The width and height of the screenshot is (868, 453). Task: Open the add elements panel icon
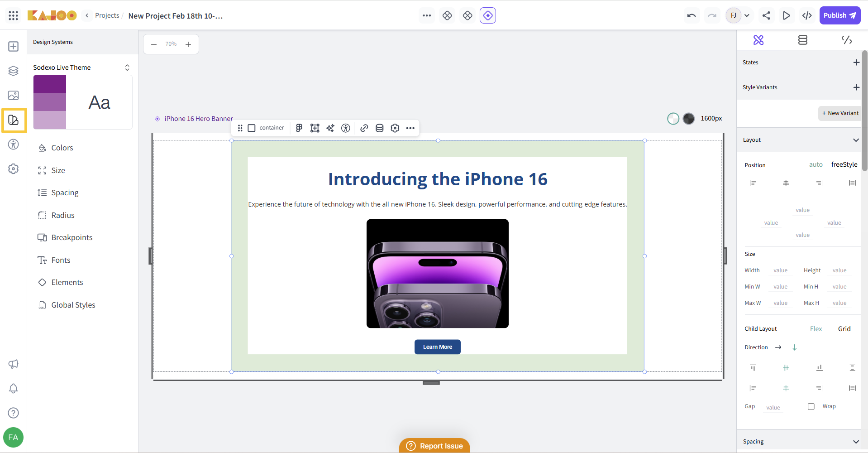(x=14, y=47)
